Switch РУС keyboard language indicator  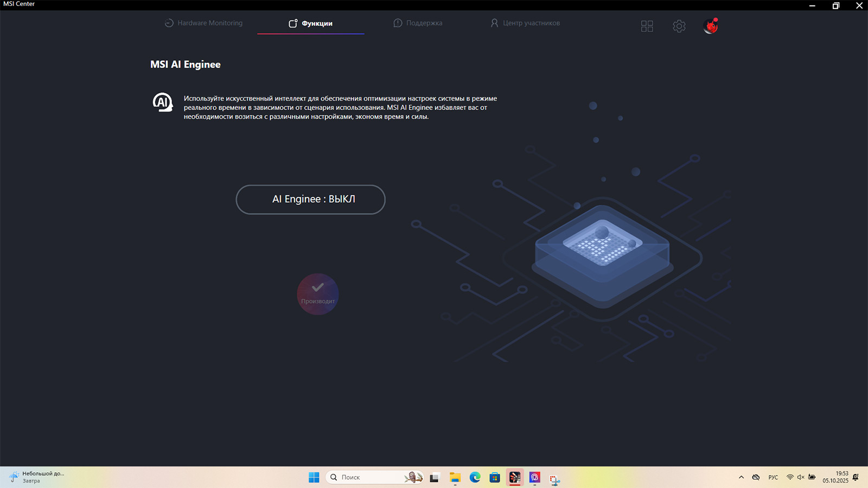pos(773,477)
